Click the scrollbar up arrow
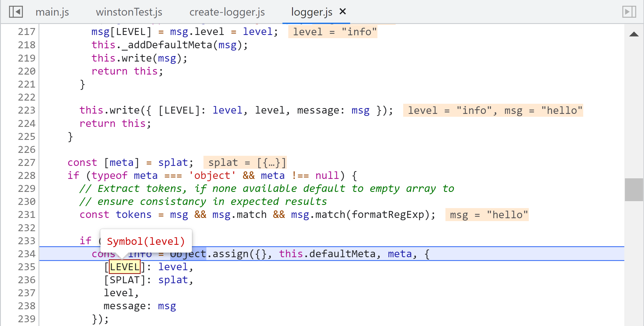 [634, 34]
